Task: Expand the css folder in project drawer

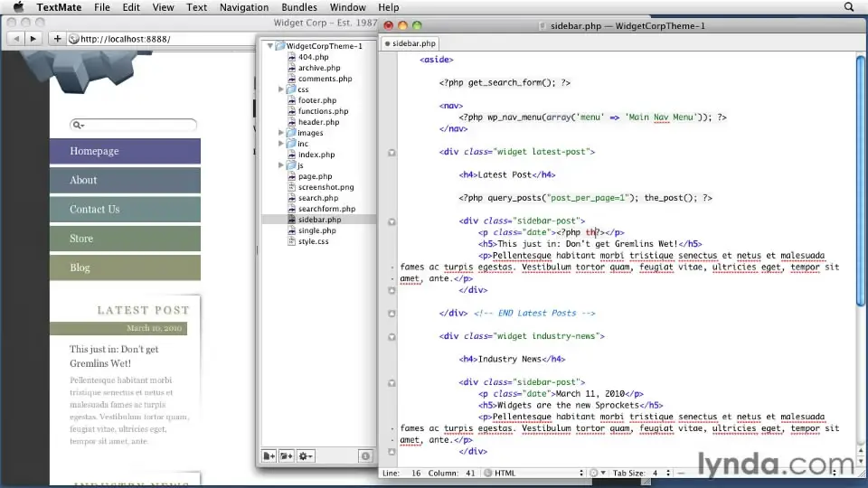Action: coord(280,89)
